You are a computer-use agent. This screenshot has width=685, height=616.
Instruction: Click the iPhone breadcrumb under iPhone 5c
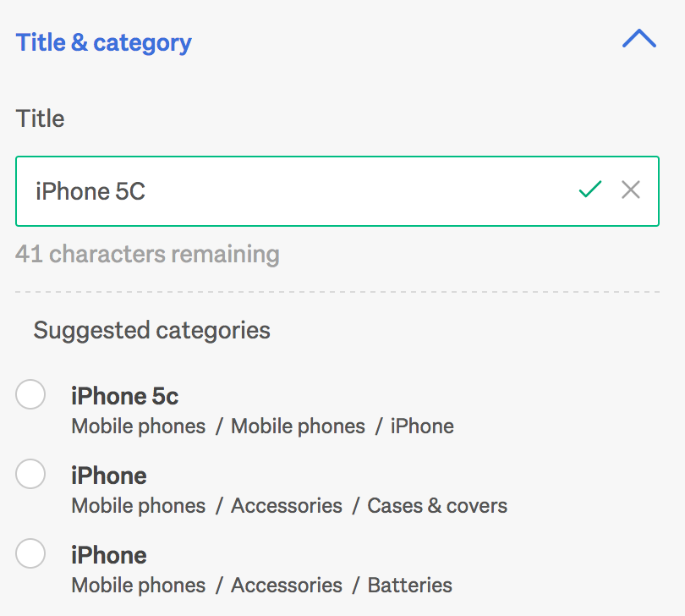(422, 426)
